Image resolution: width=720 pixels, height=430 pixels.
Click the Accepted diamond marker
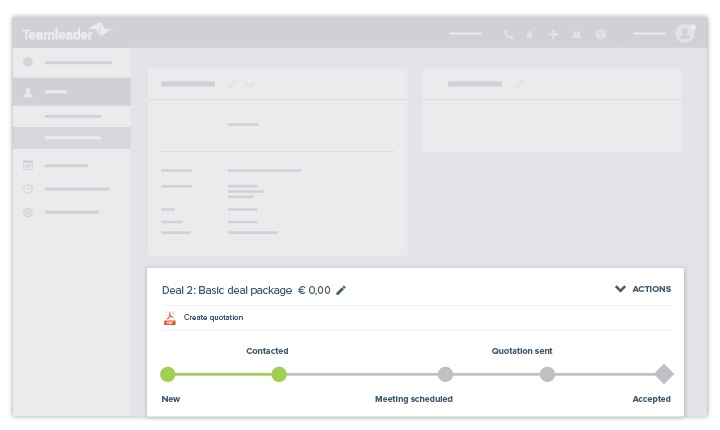pyautogui.click(x=664, y=374)
